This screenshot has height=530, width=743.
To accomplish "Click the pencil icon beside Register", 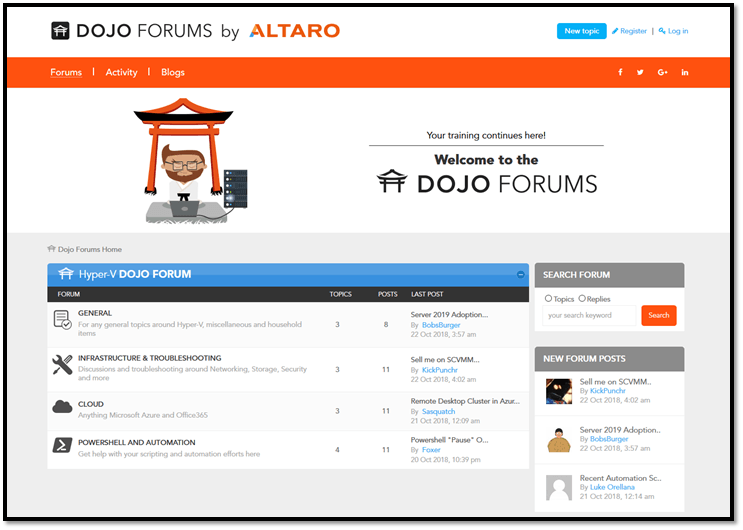I will pyautogui.click(x=615, y=31).
